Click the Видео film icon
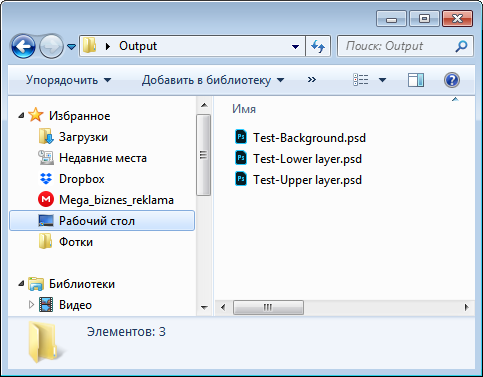The image size is (483, 377). tap(46, 305)
